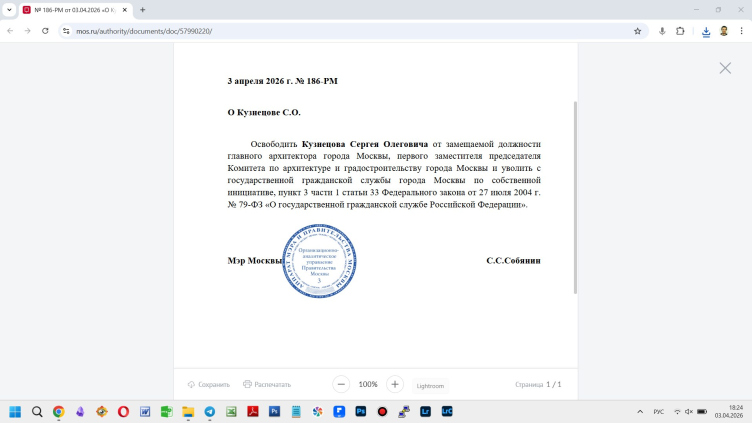Click the zoom out minus button
752x423 pixels.
coord(341,384)
